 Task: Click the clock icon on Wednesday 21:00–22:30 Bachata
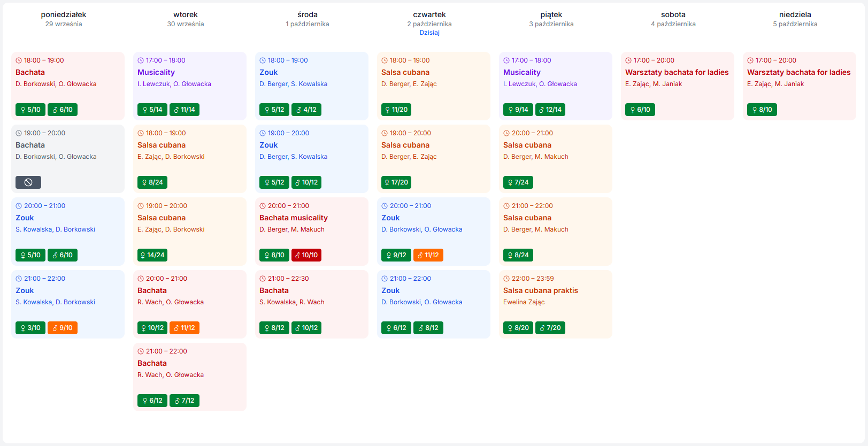point(263,279)
